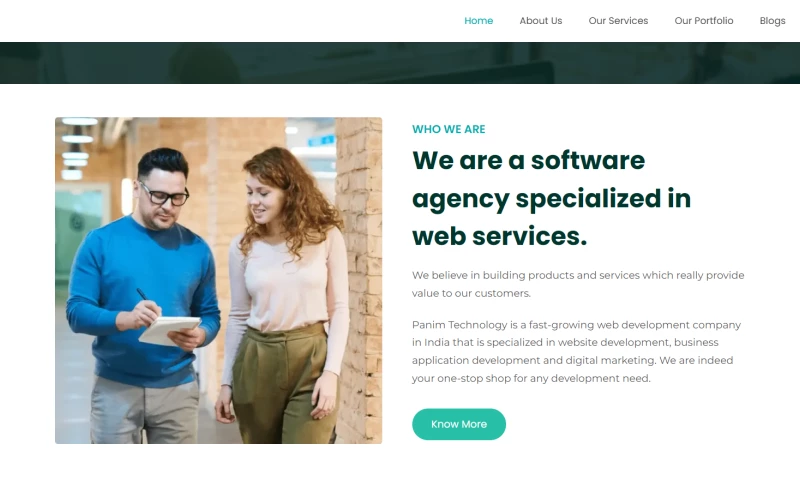Click the WHO WE ARE label
Viewport: 800px width, 480px height.
coord(448,129)
